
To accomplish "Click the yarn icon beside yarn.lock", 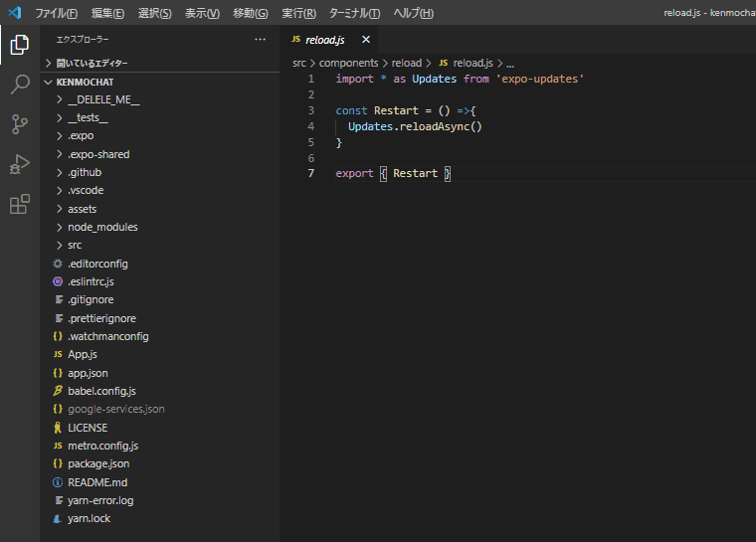I will coord(58,519).
